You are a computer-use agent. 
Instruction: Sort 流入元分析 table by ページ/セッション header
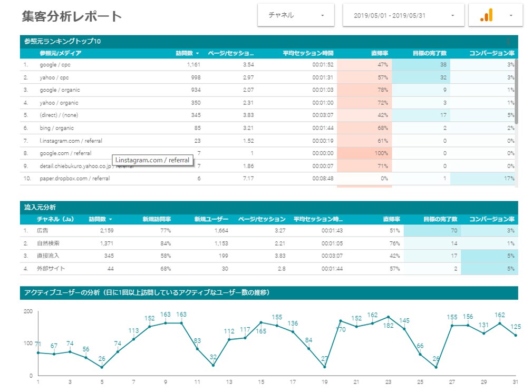click(262, 219)
